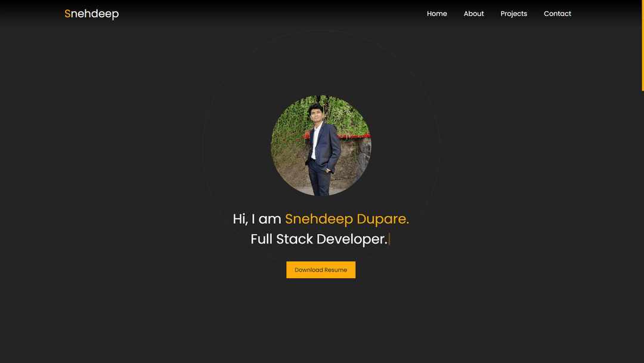Screen dimensions: 644x363
Task: Select the orange name text Snehdeep Dupare
Action: (x=347, y=219)
